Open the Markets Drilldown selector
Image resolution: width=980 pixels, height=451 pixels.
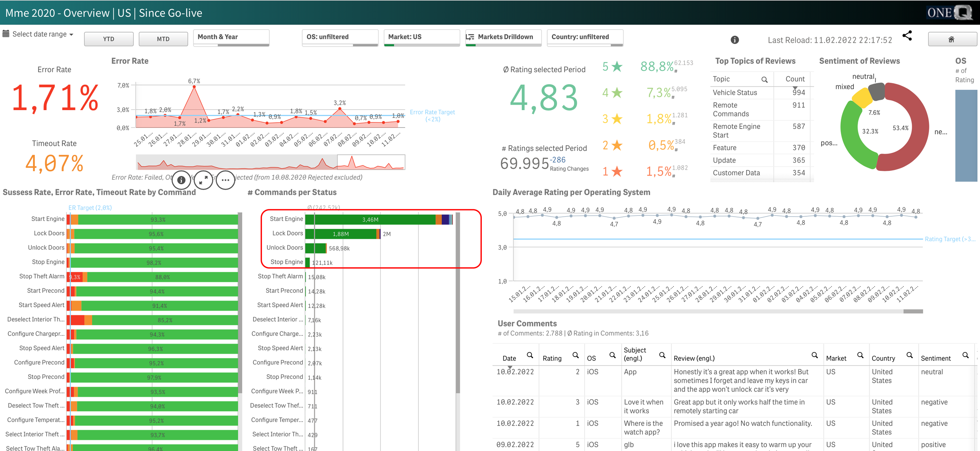point(503,37)
